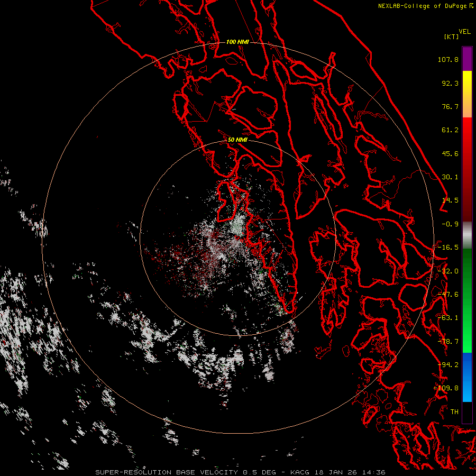This screenshot has width=476, height=476.
Task: Click the blue segment of the color bar
Action: (467, 377)
